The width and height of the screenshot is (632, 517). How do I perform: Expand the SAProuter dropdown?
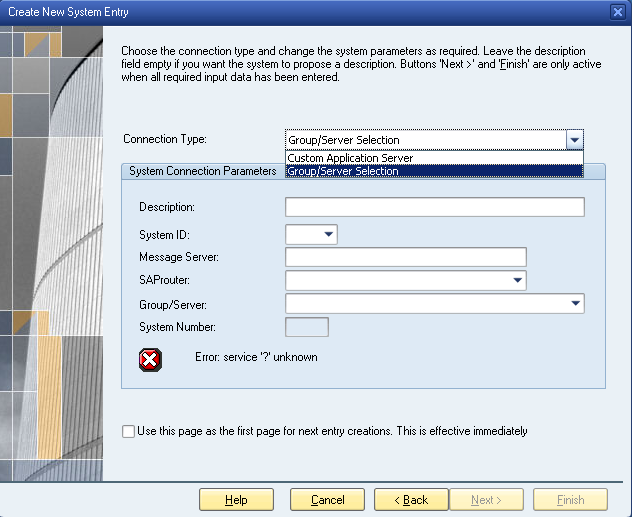click(518, 280)
